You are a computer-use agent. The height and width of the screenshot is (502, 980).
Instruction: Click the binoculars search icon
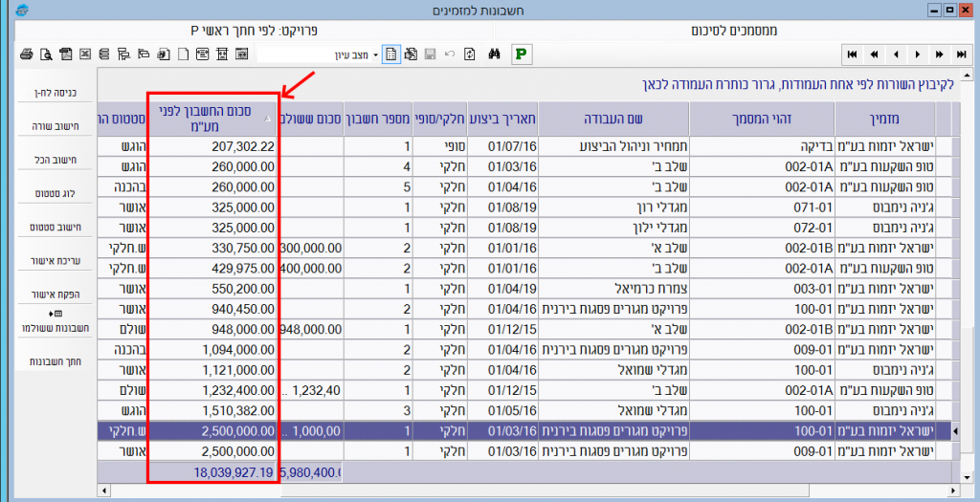point(495,55)
